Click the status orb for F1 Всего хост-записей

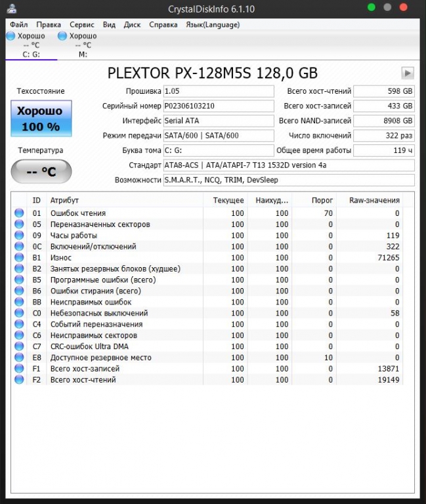(19, 368)
